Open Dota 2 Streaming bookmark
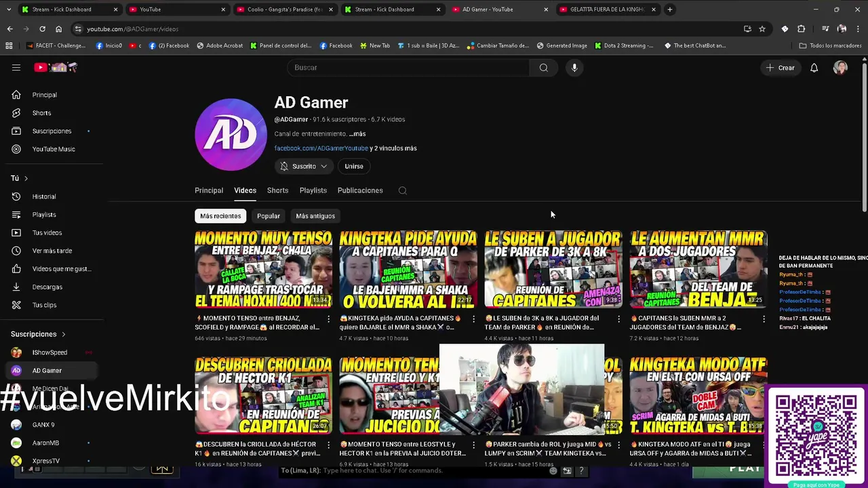 pos(624,45)
